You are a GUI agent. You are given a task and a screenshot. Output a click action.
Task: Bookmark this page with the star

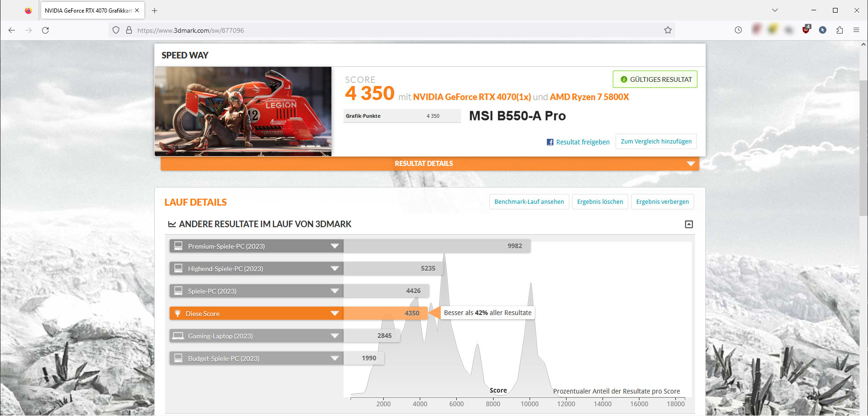[x=668, y=30]
